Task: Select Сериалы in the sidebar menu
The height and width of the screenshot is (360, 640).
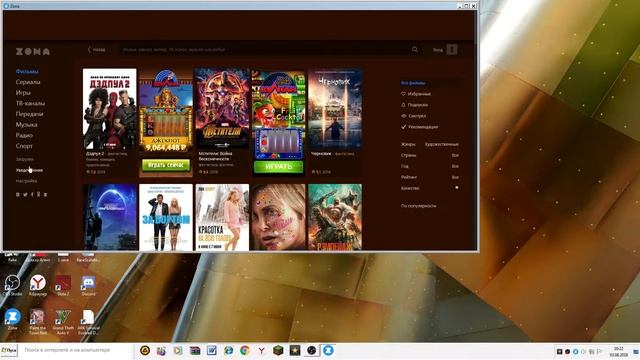Action: pos(28,82)
